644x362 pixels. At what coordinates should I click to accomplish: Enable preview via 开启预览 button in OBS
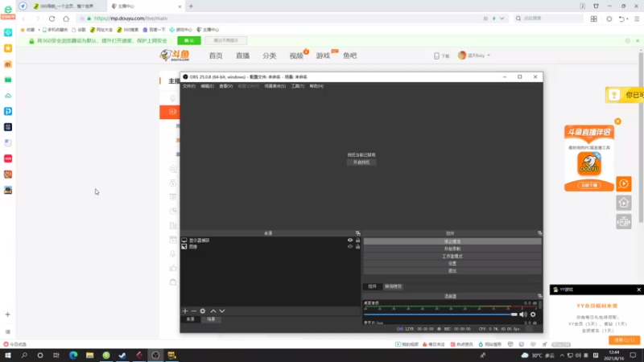point(361,162)
